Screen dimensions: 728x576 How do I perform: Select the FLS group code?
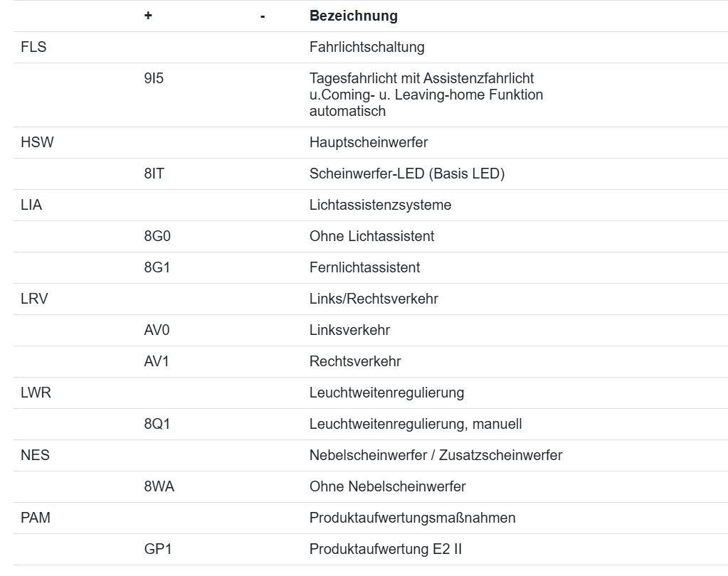(34, 48)
